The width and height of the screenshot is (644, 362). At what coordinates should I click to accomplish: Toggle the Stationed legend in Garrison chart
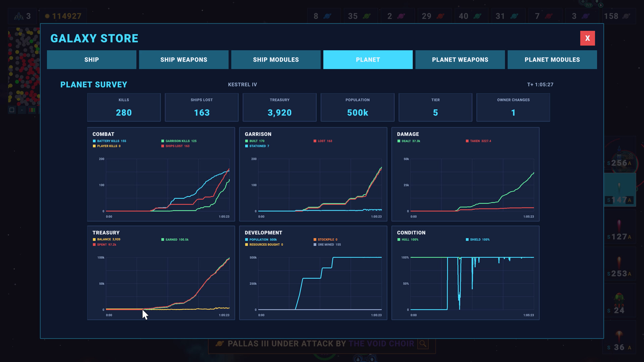[x=257, y=146]
